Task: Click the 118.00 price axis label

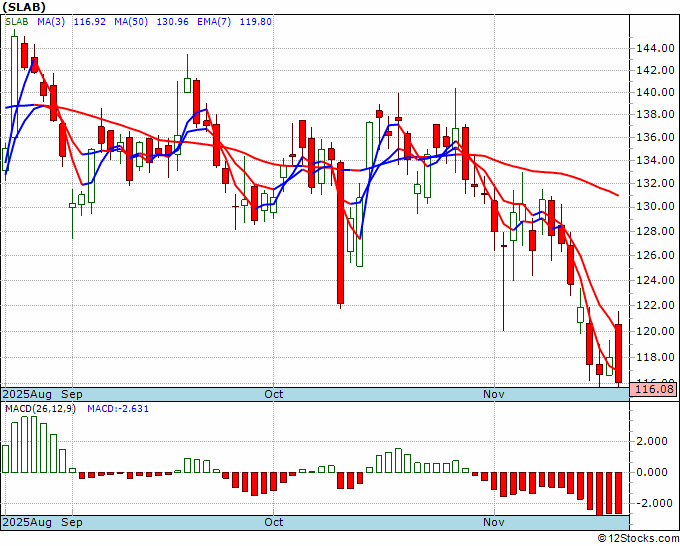Action: [655, 358]
